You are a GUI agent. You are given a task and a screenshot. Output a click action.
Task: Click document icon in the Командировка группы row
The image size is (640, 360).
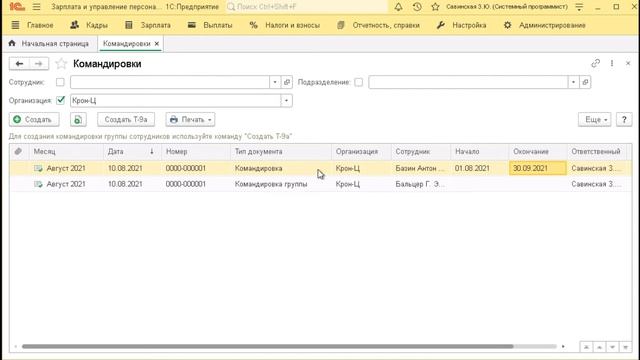click(38, 184)
